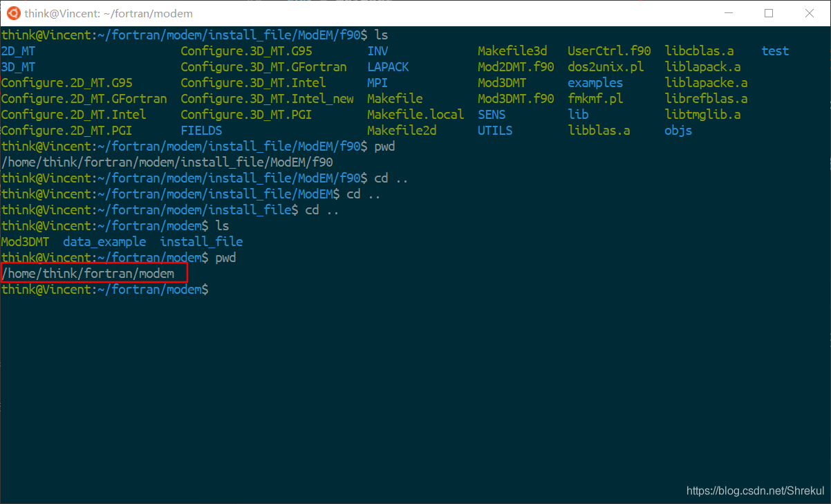Screen dimensions: 831x504
Task: Maximize the terminal window
Action: pos(769,13)
